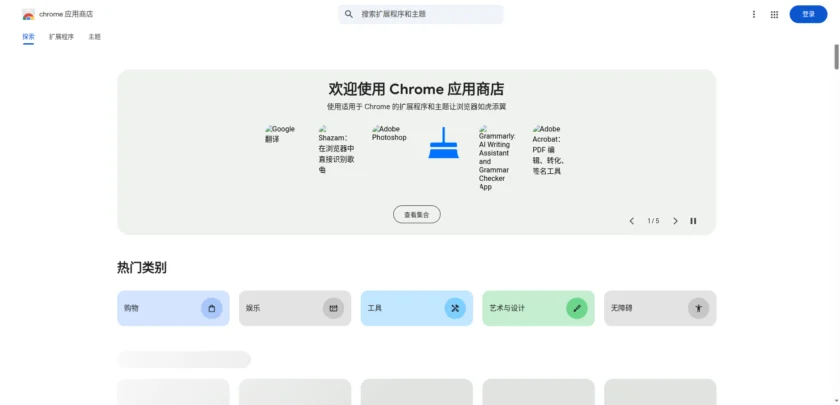840x405 pixels.
Task: Go to the next carousel slide
Action: coord(675,221)
